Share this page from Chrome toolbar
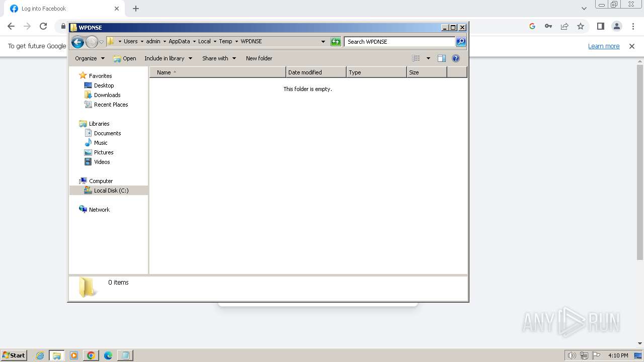 pos(565,26)
